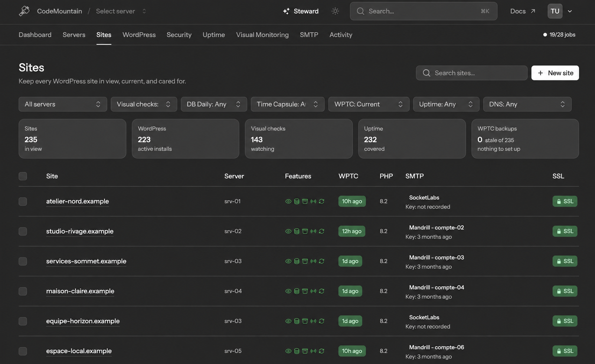The image size is (595, 364).
Task: Focus the global Search field
Action: pos(424,11)
